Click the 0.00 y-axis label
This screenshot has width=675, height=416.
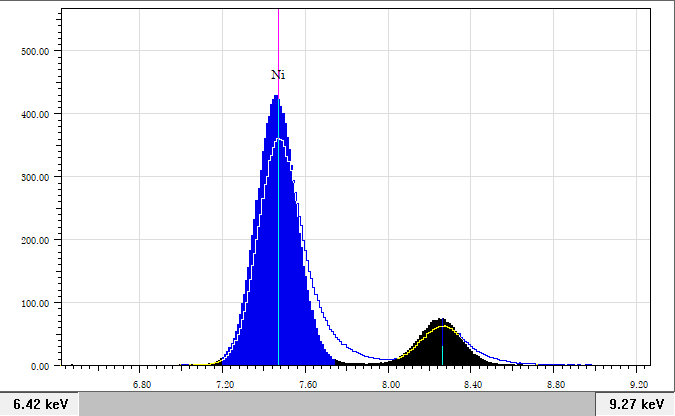click(x=40, y=366)
